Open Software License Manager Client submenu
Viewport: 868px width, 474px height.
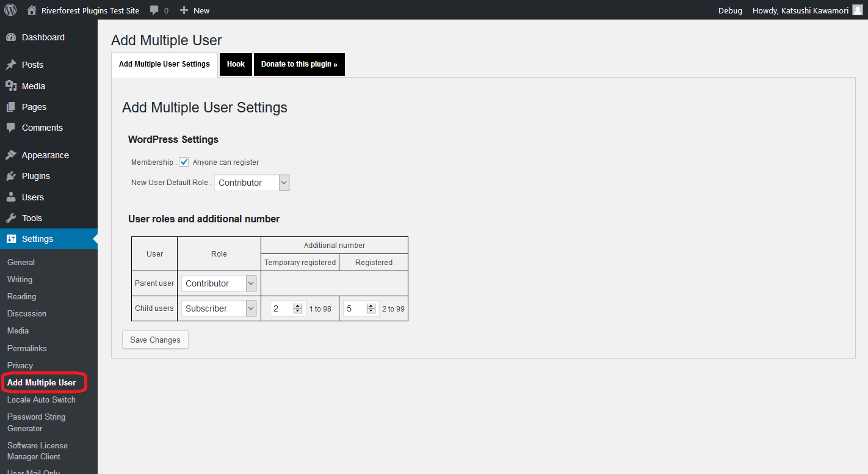tap(37, 451)
